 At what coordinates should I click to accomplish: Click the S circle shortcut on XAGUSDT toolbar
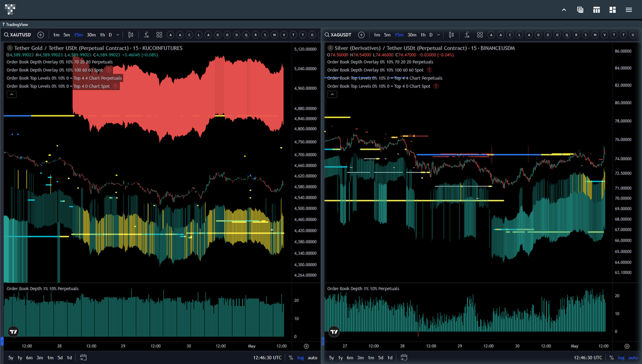click(585, 35)
